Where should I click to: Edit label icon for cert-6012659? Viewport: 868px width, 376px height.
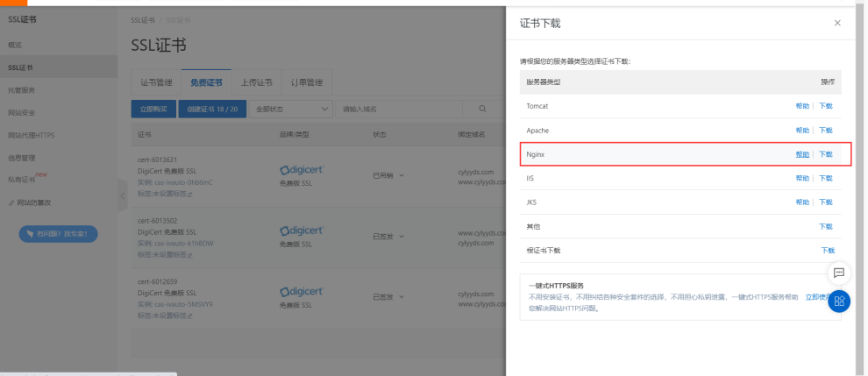189,314
